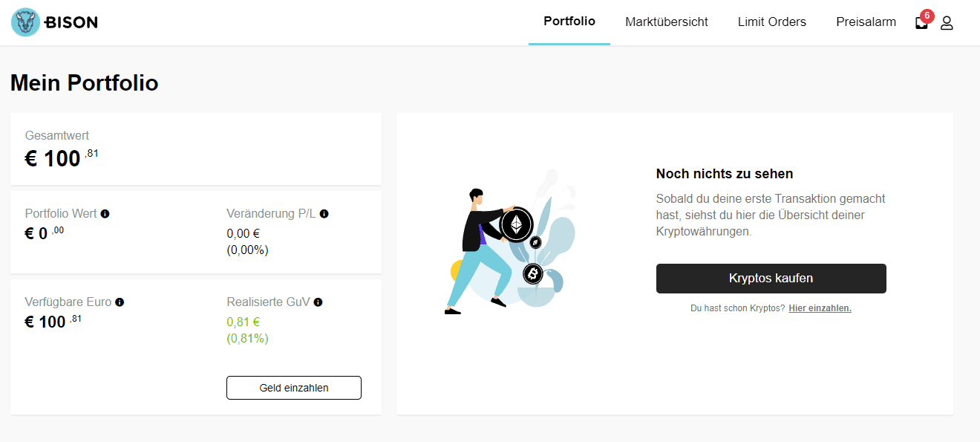Screen dimensions: 980x442
Task: Click the Ethereum coin in illustration
Action: point(516,224)
